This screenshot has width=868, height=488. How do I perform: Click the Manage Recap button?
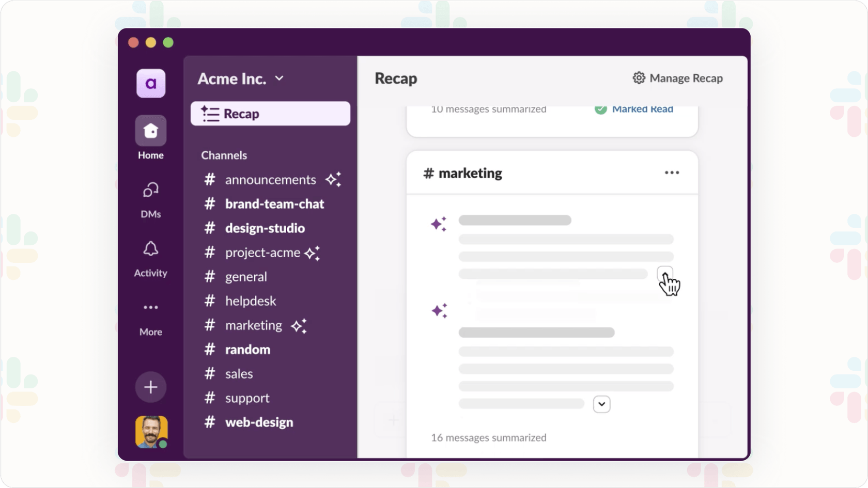pyautogui.click(x=677, y=78)
